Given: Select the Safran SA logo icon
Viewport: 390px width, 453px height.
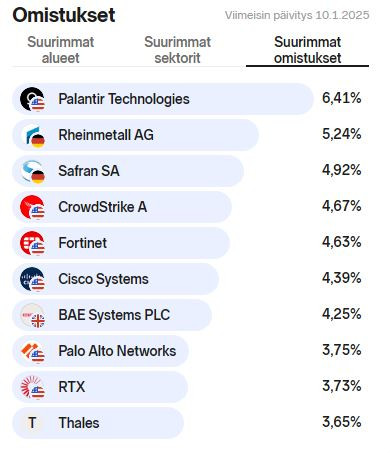Looking at the screenshot, I should click(32, 171).
